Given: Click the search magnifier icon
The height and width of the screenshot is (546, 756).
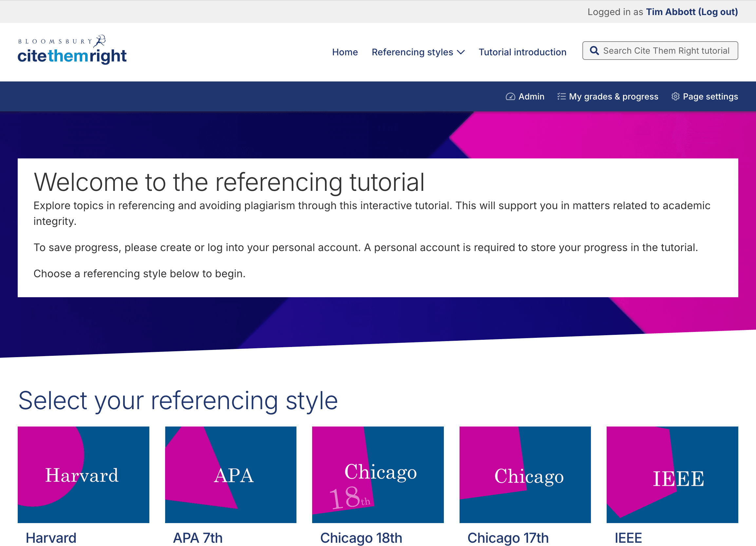Looking at the screenshot, I should 595,51.
